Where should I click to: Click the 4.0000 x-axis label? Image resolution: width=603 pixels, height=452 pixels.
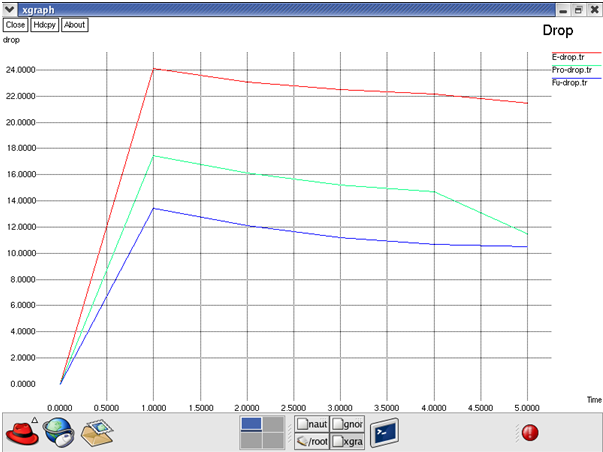[x=434, y=408]
